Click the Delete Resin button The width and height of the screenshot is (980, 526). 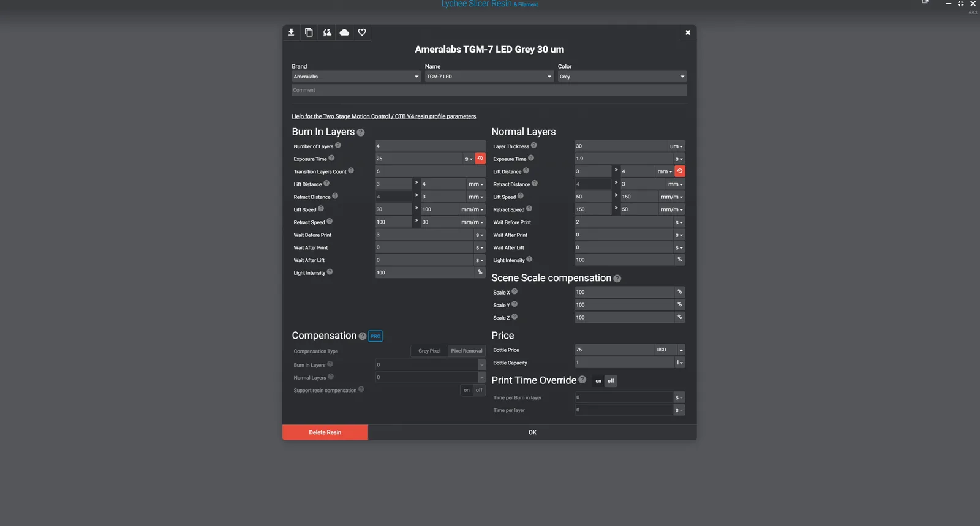click(325, 432)
